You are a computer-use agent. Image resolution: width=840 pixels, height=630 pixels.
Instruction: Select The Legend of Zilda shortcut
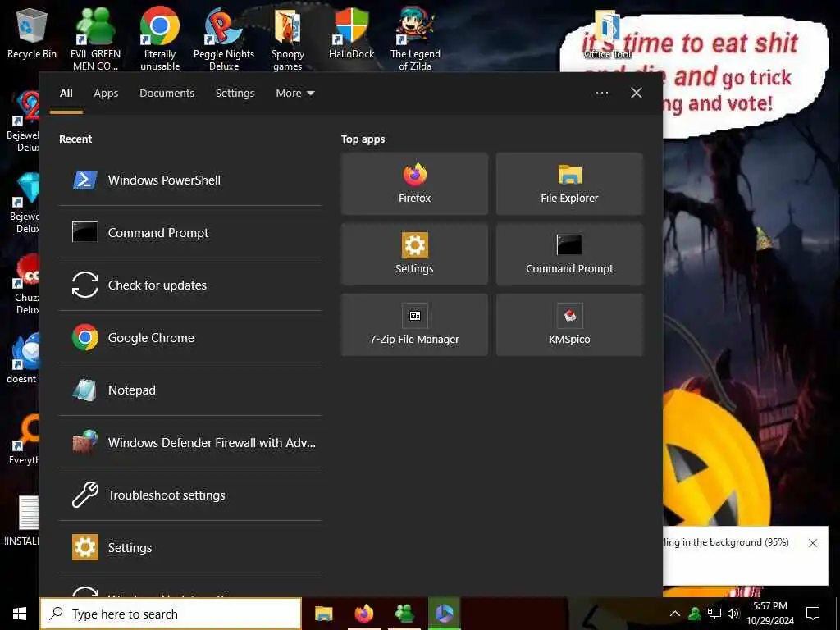click(415, 39)
